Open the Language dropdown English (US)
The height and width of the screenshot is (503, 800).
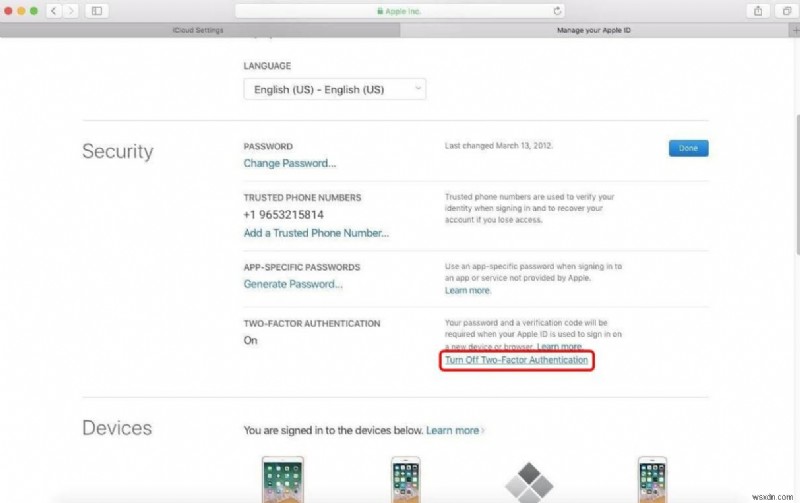coord(335,89)
